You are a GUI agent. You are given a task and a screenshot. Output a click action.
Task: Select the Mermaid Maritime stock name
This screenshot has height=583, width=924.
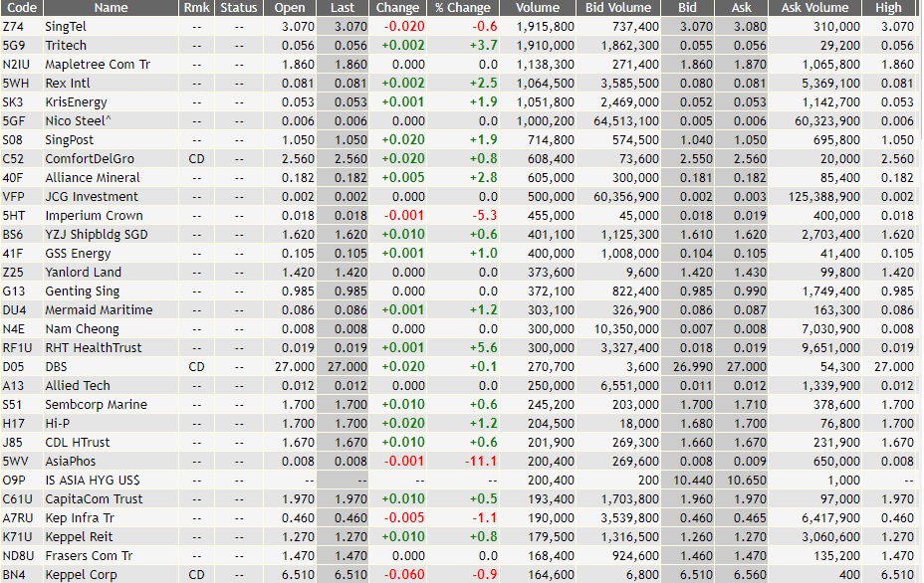click(x=99, y=309)
